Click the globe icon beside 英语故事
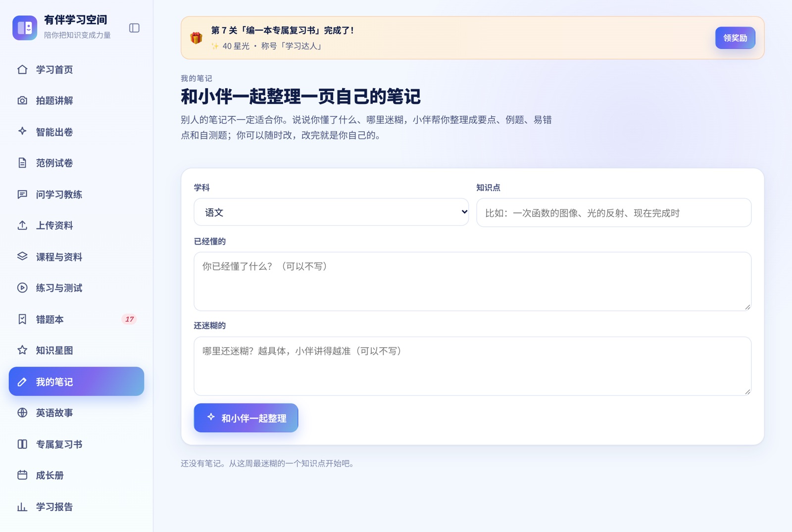Image resolution: width=792 pixels, height=532 pixels. pos(22,413)
